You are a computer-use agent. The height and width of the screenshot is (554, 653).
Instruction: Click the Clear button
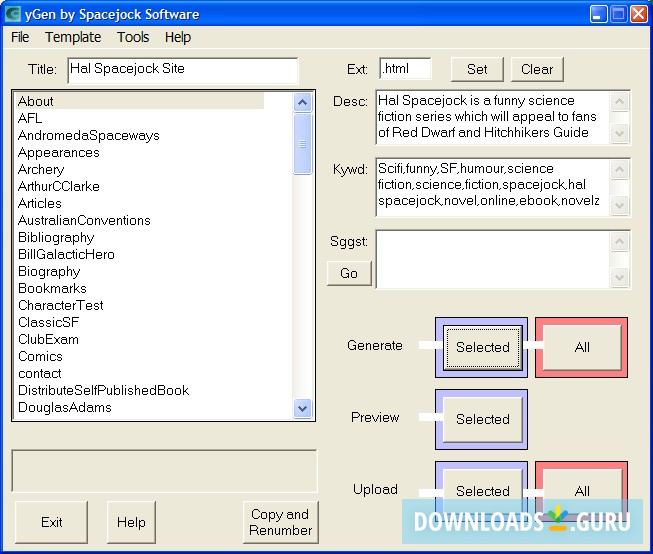pyautogui.click(x=537, y=69)
